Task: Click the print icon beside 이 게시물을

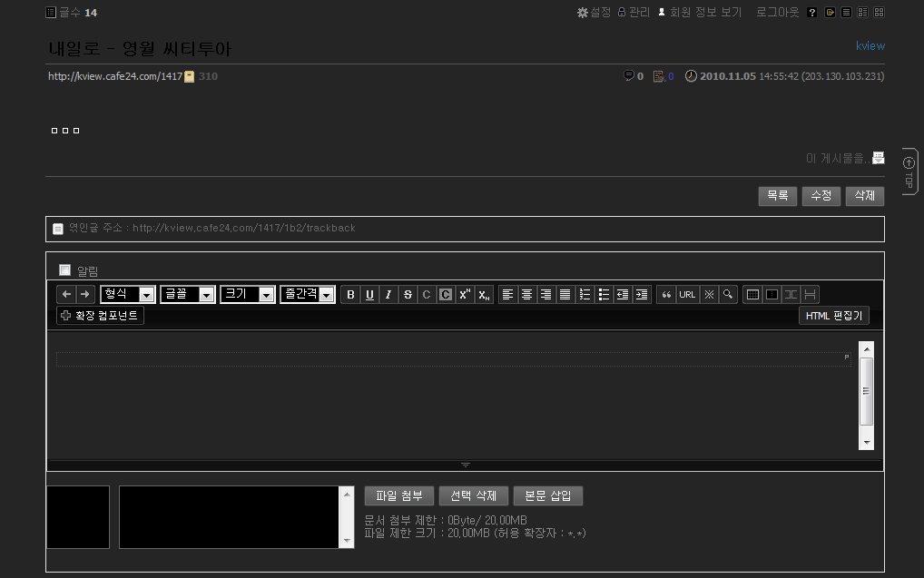Action: (878, 158)
